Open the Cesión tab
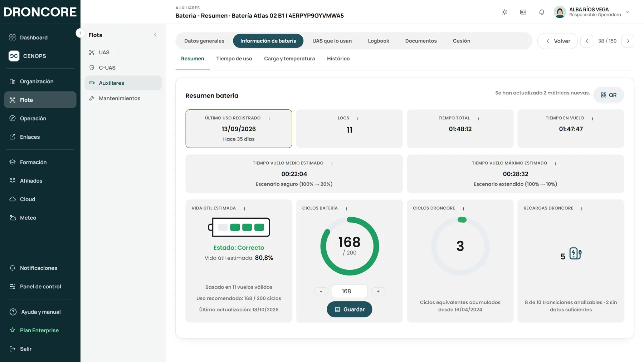 pyautogui.click(x=462, y=41)
